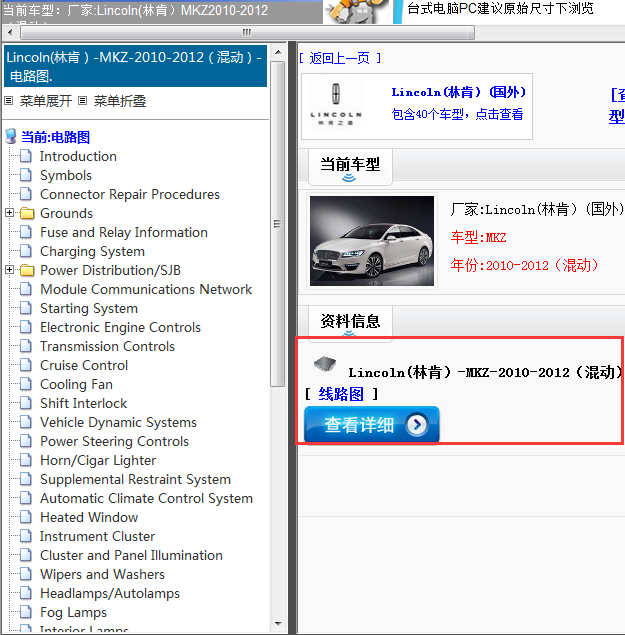Image resolution: width=625 pixels, height=635 pixels.
Task: Open Headlamps/Autolamps
Action: point(110,593)
